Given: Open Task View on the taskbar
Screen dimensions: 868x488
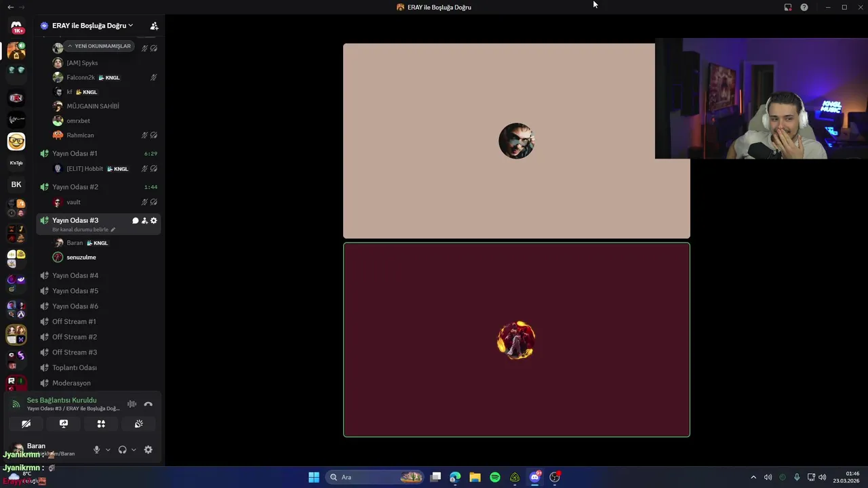Looking at the screenshot, I should pos(435,477).
